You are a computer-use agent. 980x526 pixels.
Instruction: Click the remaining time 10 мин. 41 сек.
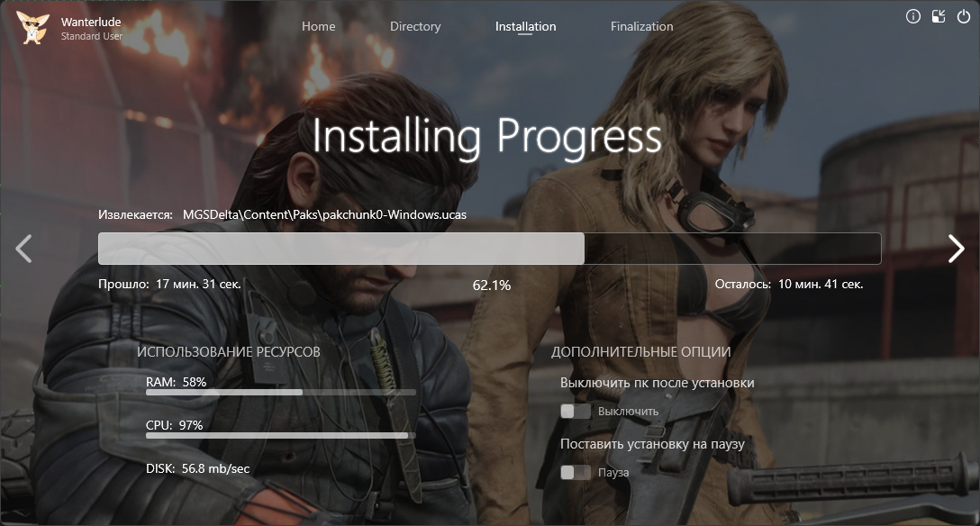[x=820, y=285]
